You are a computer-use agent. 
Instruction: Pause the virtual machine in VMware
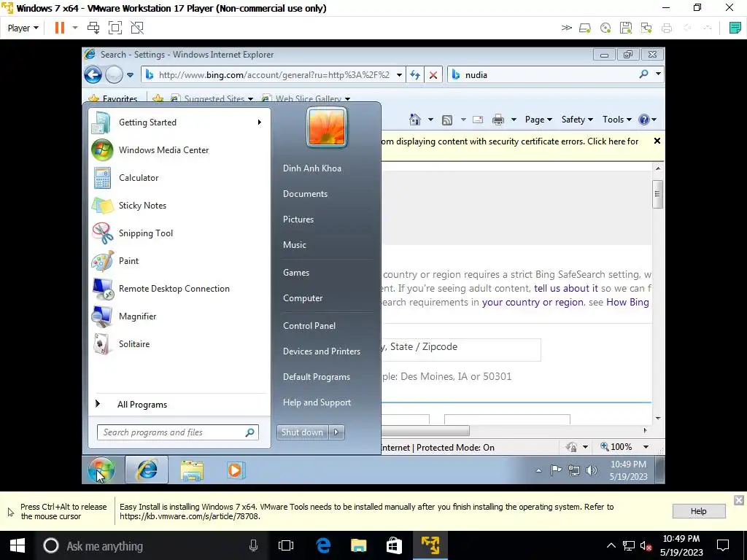(x=60, y=28)
